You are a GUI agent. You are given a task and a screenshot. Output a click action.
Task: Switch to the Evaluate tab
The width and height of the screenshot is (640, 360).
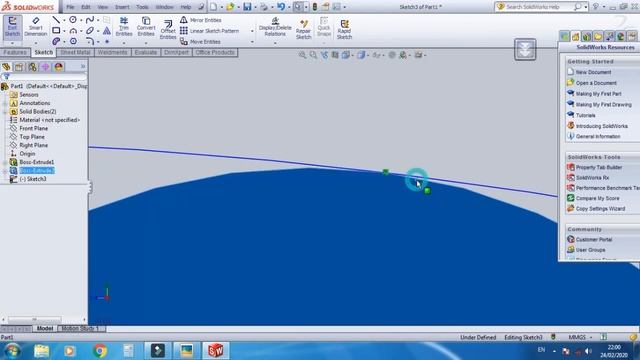pos(146,53)
